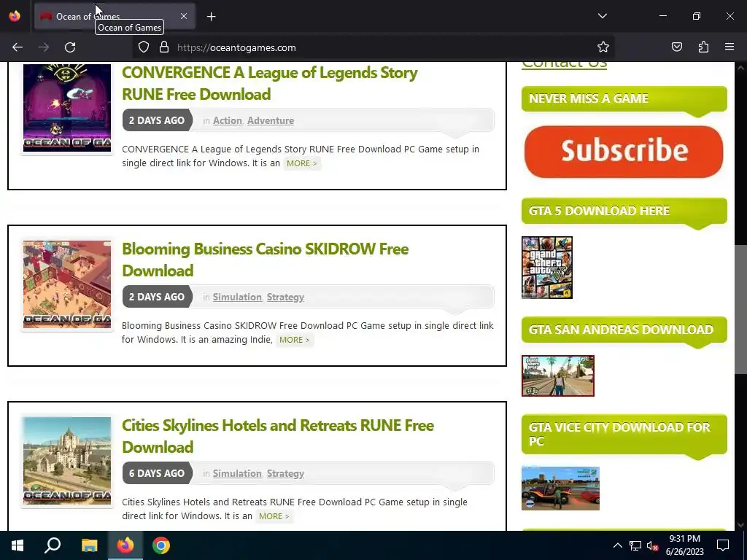Open Firefox hamburger application menu
The image size is (747, 560).
point(729,47)
